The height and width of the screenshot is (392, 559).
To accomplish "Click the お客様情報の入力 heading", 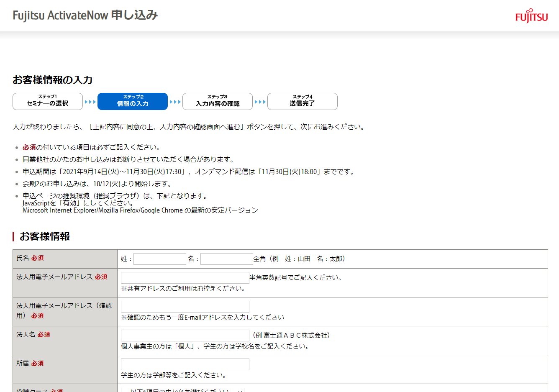I will tap(53, 80).
